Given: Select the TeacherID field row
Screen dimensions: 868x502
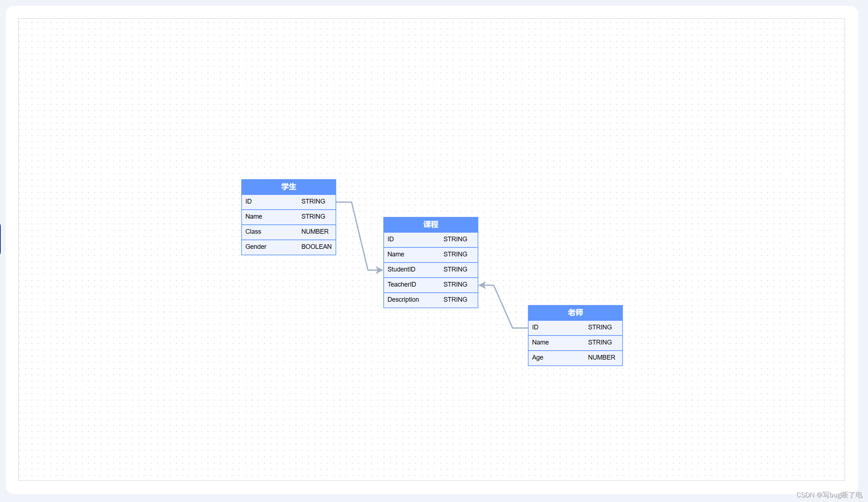Looking at the screenshot, I should pos(430,285).
